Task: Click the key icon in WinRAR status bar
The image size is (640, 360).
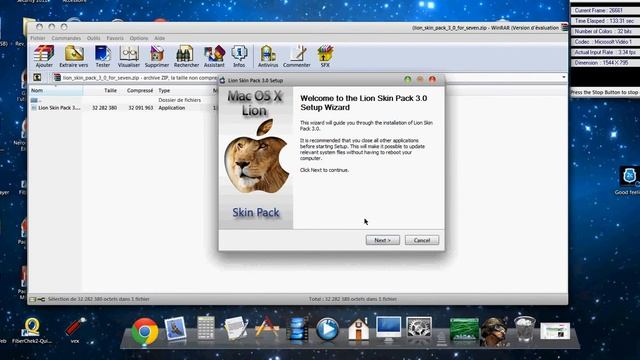Action: coord(41,299)
